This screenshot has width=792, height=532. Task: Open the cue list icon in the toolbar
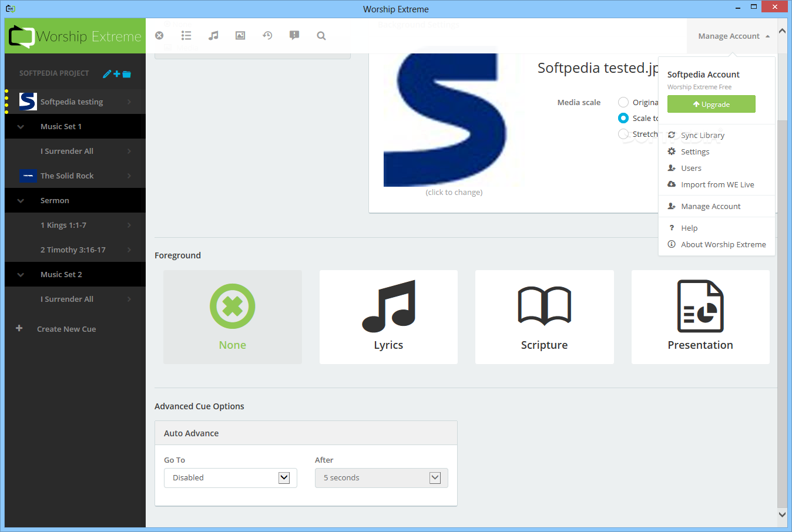click(x=186, y=35)
